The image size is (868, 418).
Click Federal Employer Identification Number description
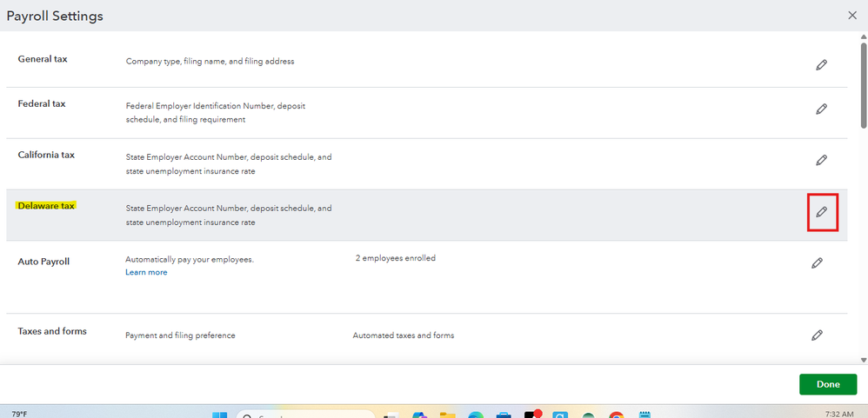[x=216, y=112]
